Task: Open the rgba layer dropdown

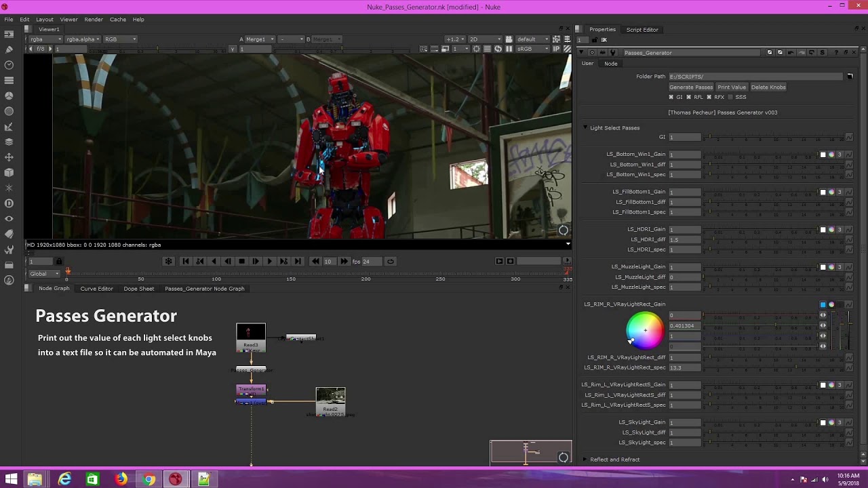Action: coord(45,39)
